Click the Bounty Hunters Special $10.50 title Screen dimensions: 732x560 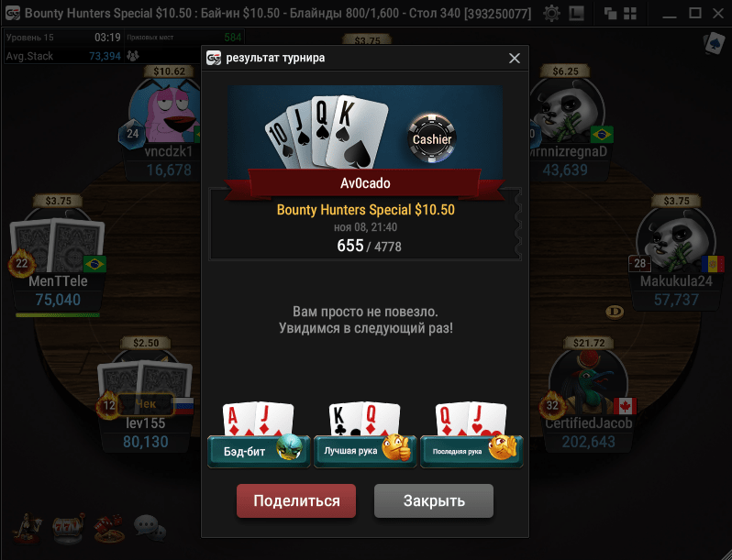click(x=365, y=210)
